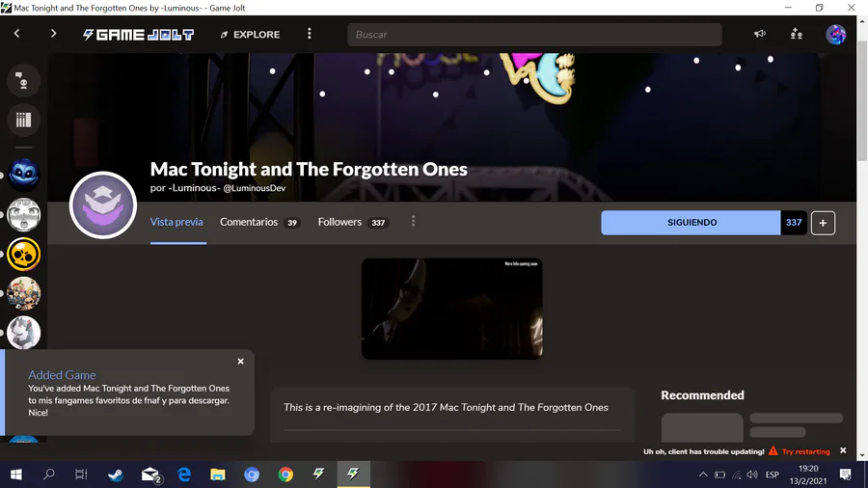The height and width of the screenshot is (488, 868).
Task: Open the white anime face community
Action: click(23, 215)
